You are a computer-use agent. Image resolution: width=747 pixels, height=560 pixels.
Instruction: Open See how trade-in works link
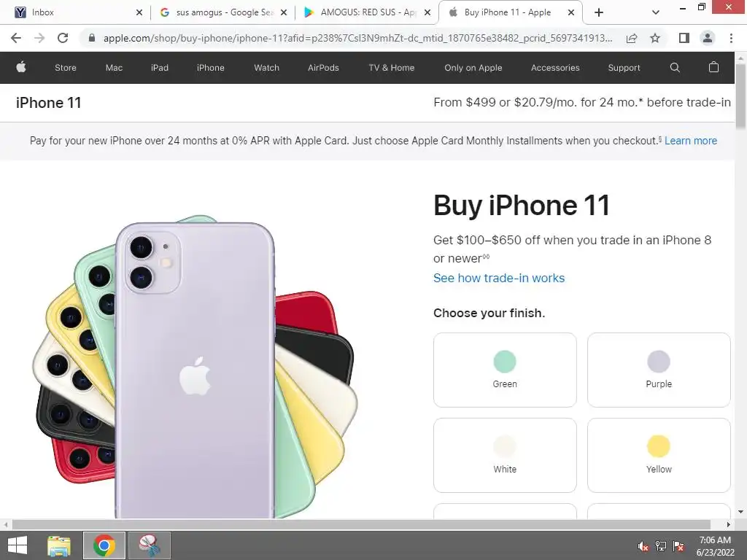point(499,278)
